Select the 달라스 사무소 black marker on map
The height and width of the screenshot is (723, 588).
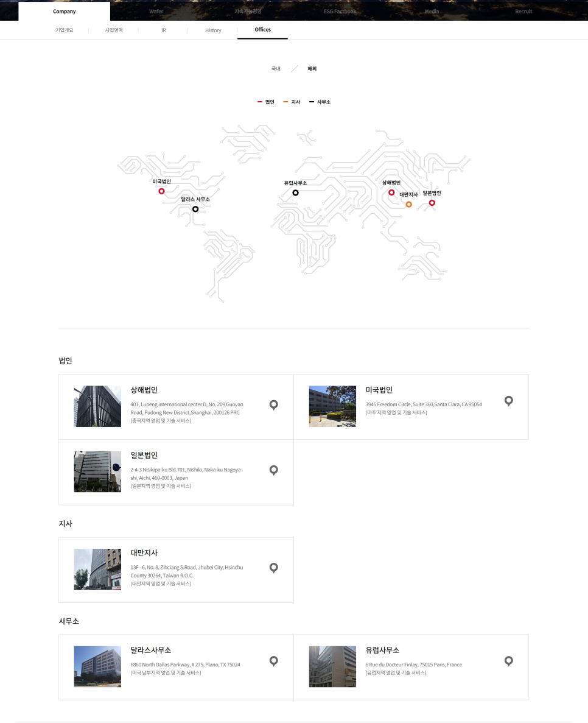click(195, 209)
